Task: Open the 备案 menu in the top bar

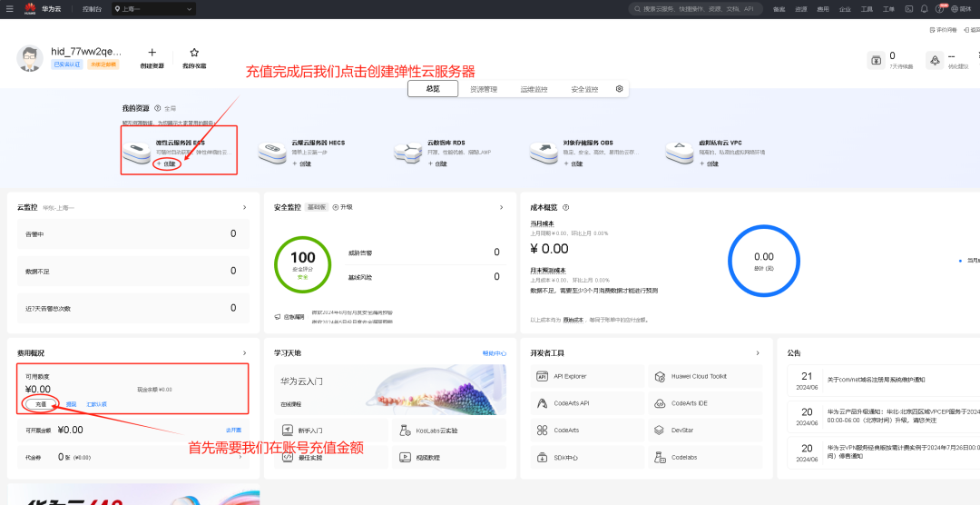Action: tap(779, 9)
